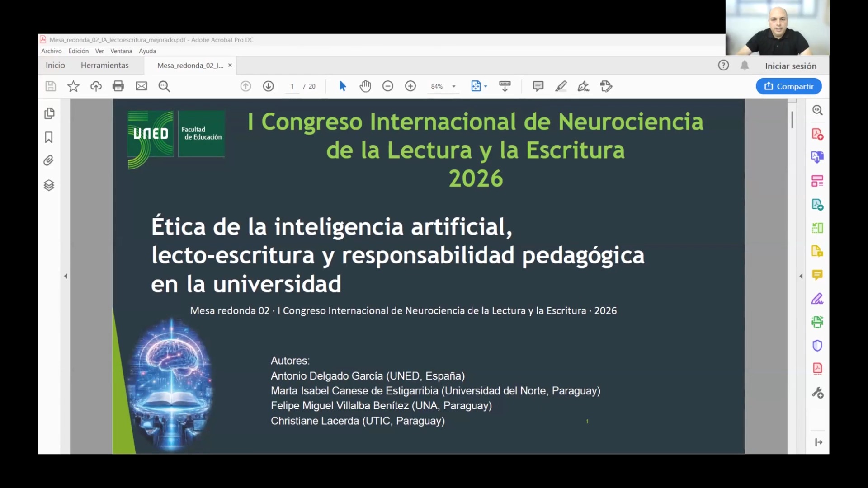Screen dimensions: 868x488
Task: Add the document to starred favorites
Action: tap(73, 86)
